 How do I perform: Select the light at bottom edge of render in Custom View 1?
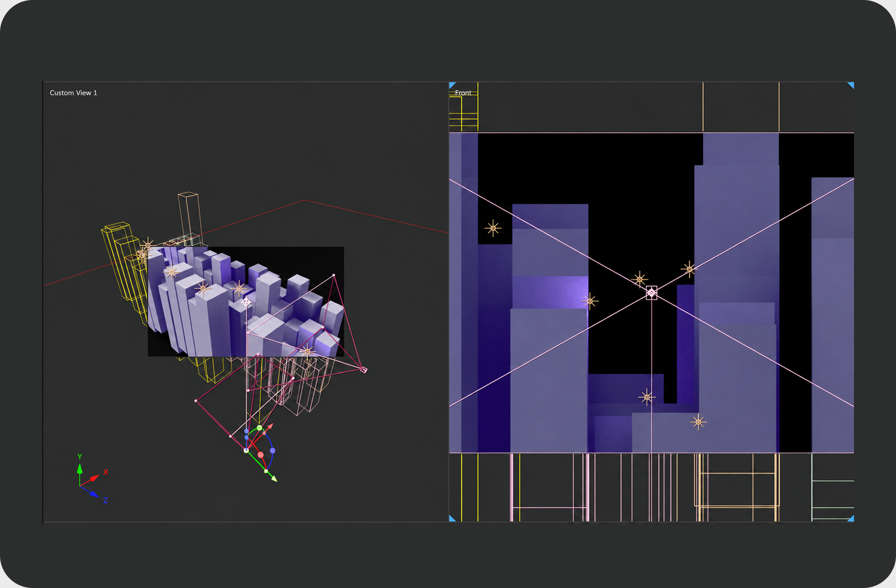click(307, 351)
